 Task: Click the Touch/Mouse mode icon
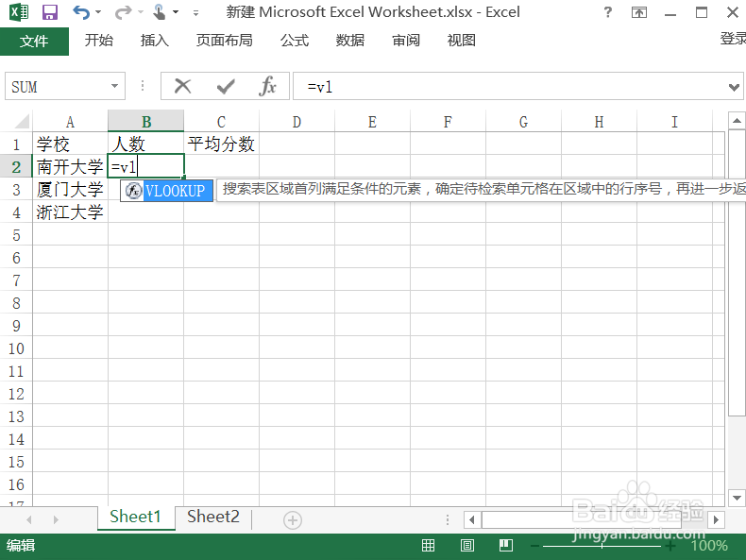coord(159,12)
